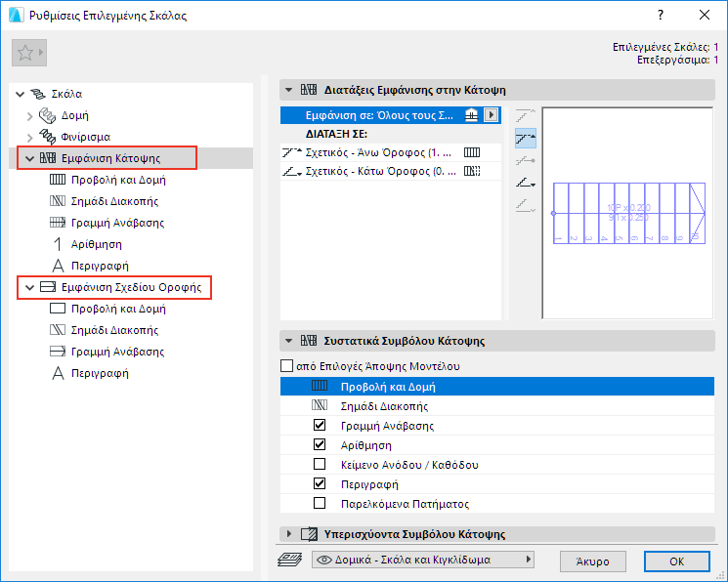Open Σημάδι Διακοπής under Εμφάνιση Κάτοψης

(114, 201)
